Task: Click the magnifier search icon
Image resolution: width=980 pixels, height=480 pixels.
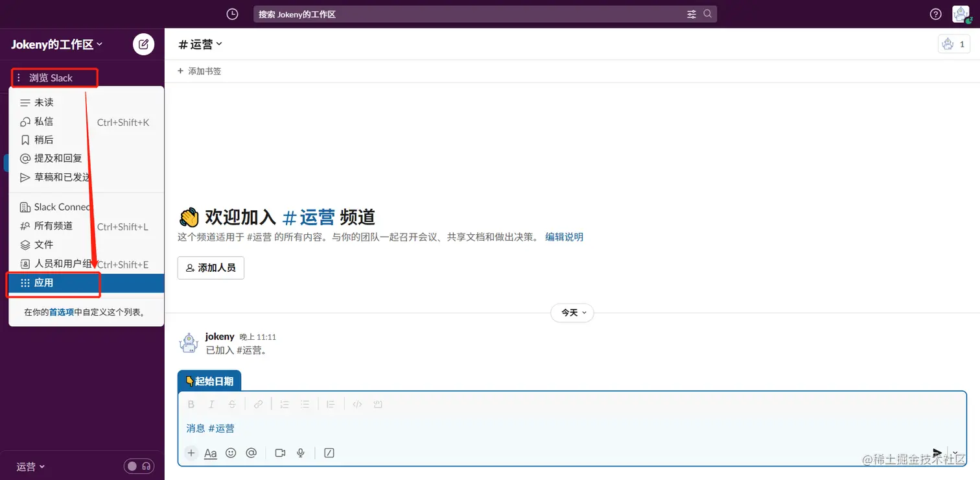Action: click(707, 14)
